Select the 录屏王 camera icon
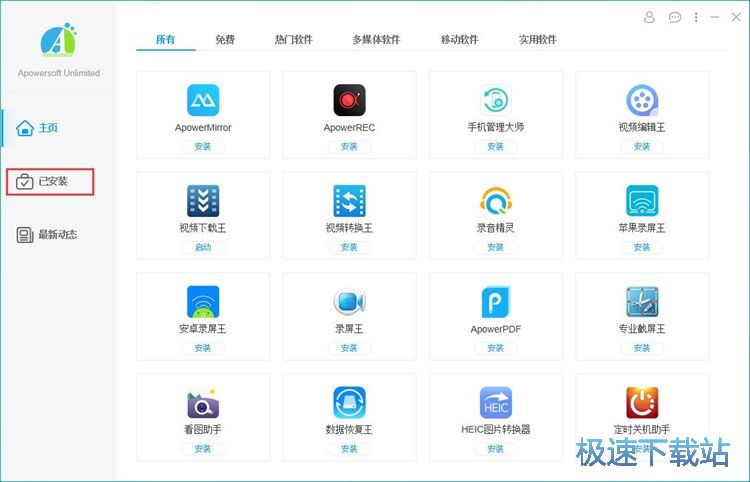The width and height of the screenshot is (750, 482). coord(349,302)
